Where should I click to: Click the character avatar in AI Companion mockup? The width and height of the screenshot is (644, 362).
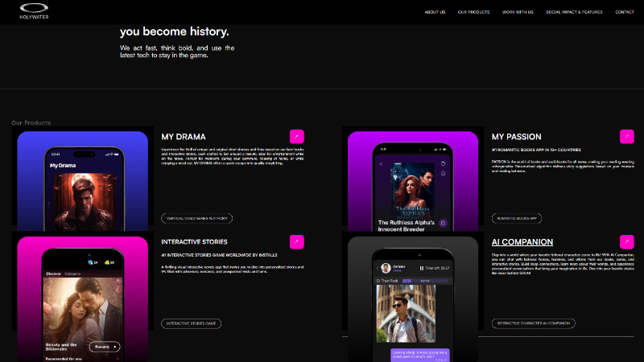(x=386, y=269)
